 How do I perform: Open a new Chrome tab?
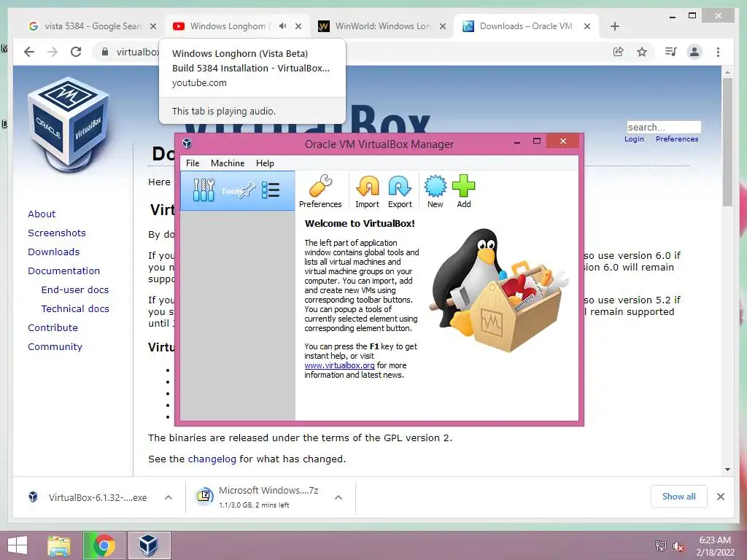tap(614, 26)
